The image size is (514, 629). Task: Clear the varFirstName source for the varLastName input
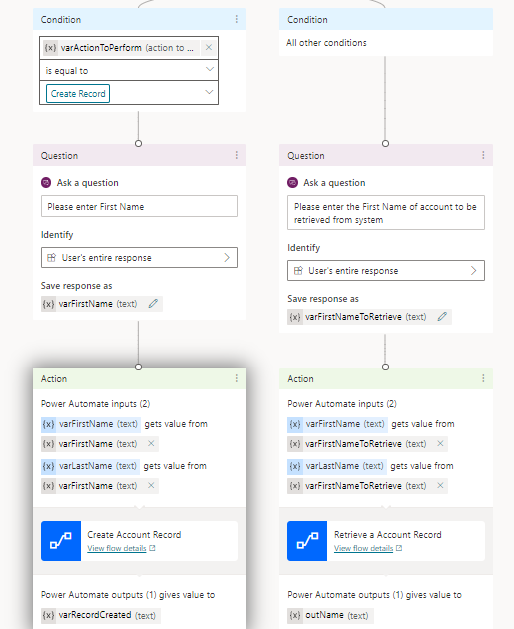tap(151, 485)
